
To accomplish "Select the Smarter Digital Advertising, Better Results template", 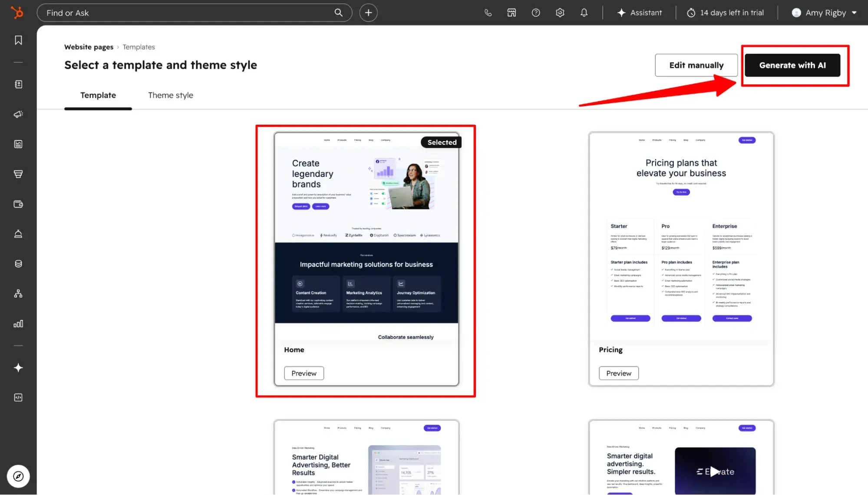I will pyautogui.click(x=366, y=457).
